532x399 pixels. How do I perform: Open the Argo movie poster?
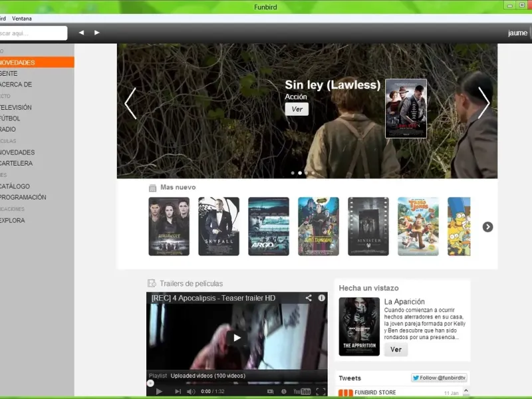click(x=269, y=226)
